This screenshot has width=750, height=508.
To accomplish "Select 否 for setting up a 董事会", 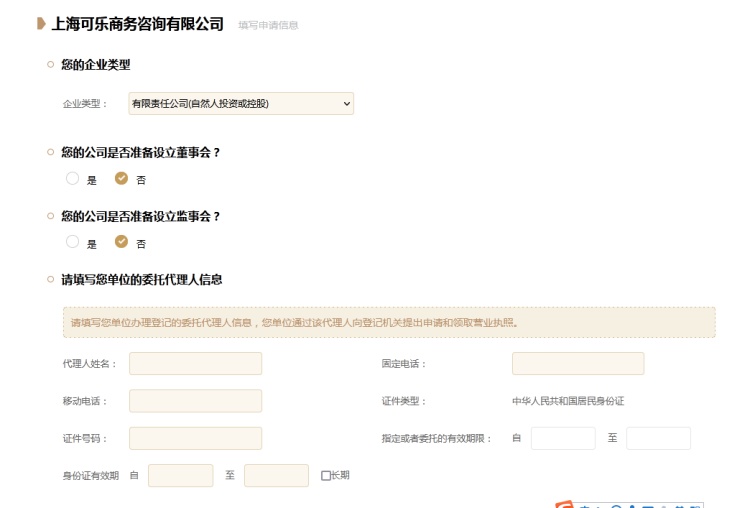I will point(121,178).
